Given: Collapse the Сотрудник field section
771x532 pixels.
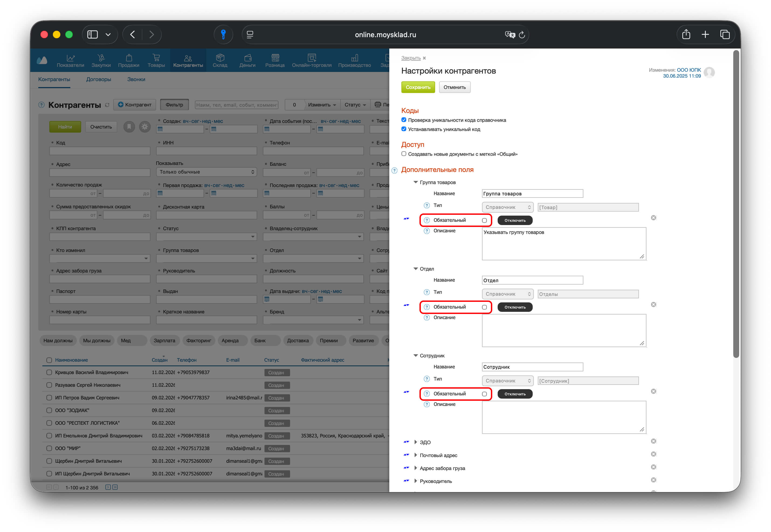Looking at the screenshot, I should coord(416,355).
